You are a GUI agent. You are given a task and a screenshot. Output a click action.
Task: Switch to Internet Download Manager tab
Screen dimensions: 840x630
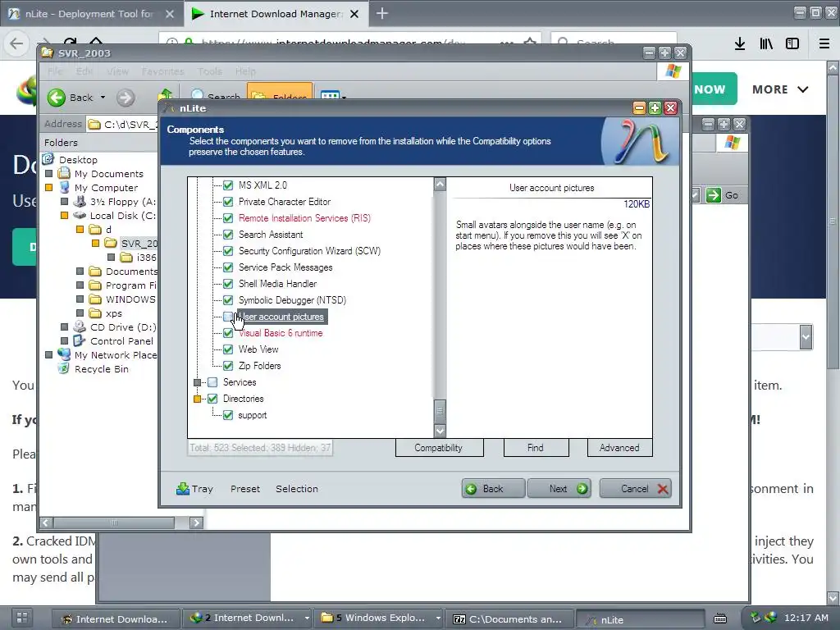pos(276,14)
